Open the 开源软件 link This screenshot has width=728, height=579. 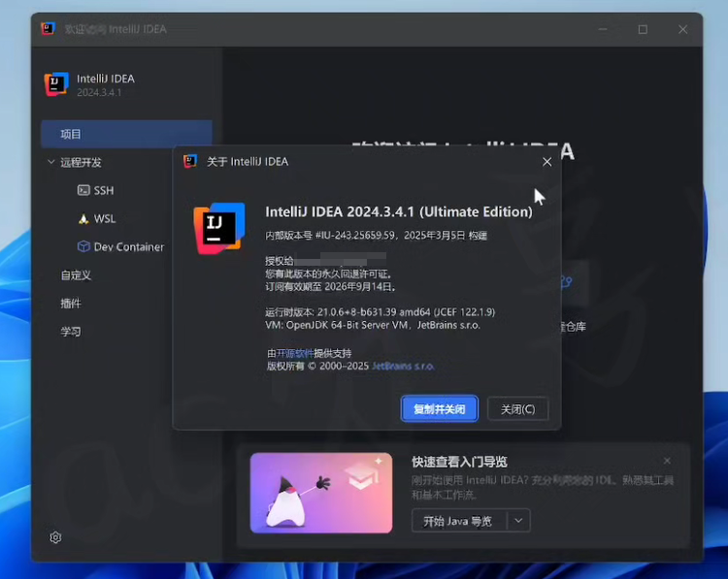coord(295,354)
